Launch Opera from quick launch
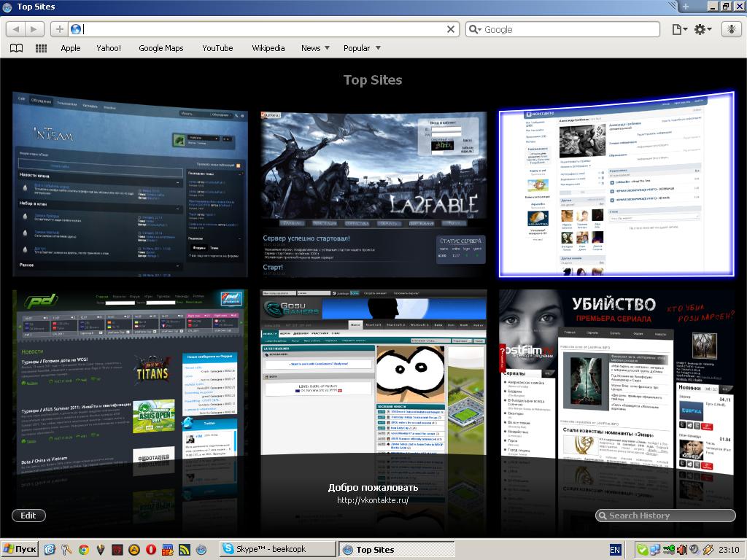The height and width of the screenshot is (560, 747). click(150, 550)
